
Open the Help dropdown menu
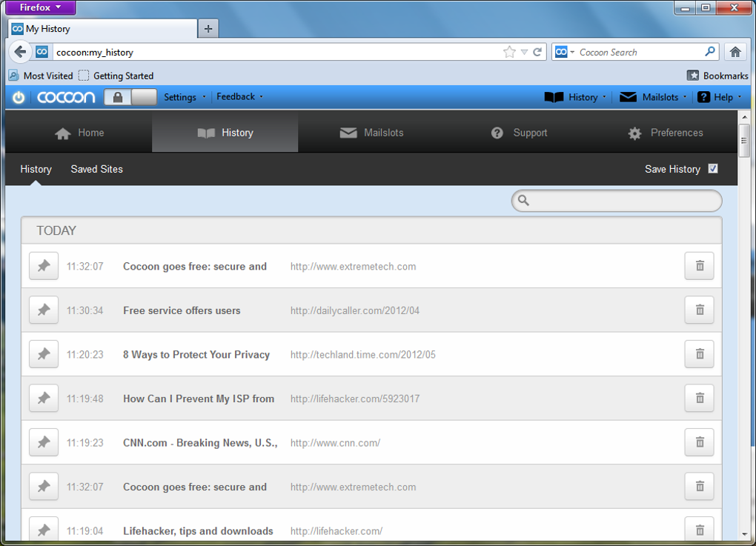click(720, 97)
